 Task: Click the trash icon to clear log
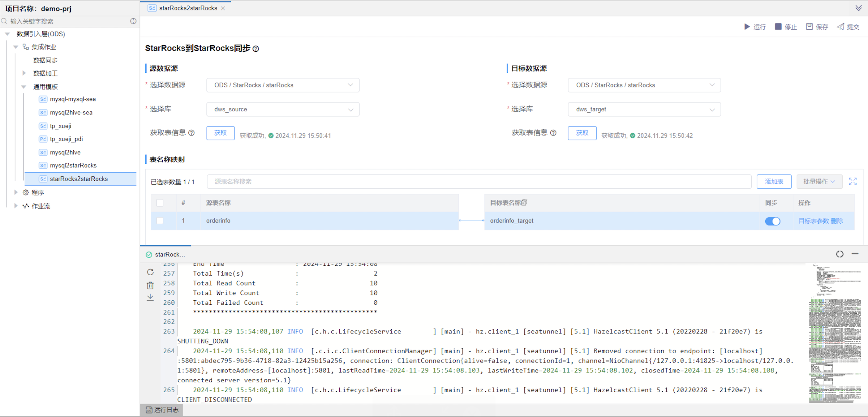(x=150, y=285)
